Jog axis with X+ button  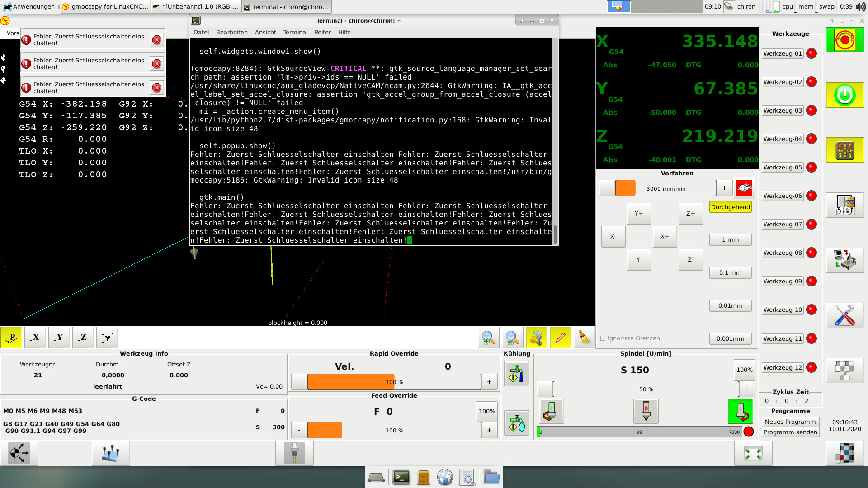pos(665,237)
